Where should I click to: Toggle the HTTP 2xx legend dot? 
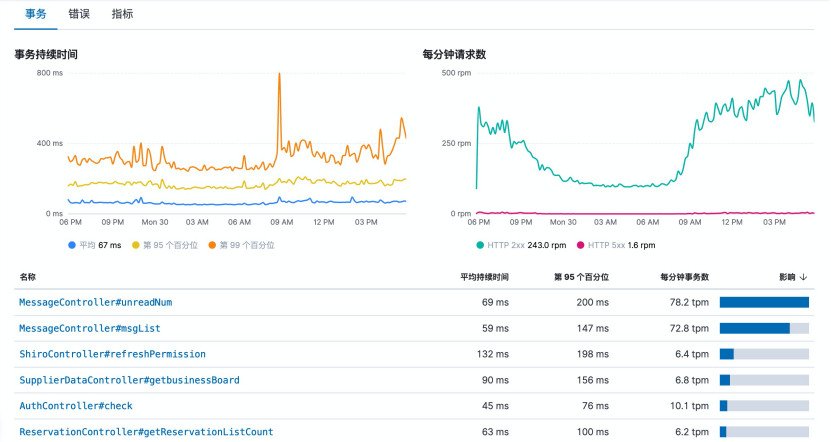(x=480, y=245)
